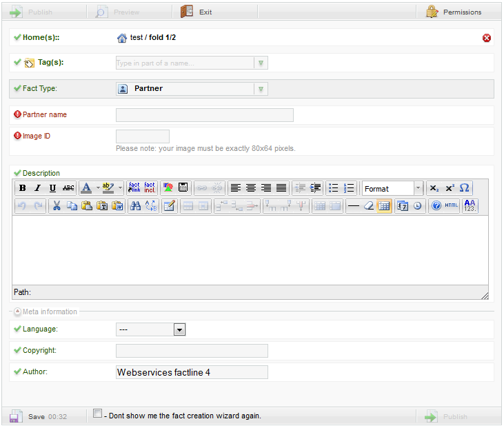Check the 'Dont show wizard again' checkbox

pos(98,414)
